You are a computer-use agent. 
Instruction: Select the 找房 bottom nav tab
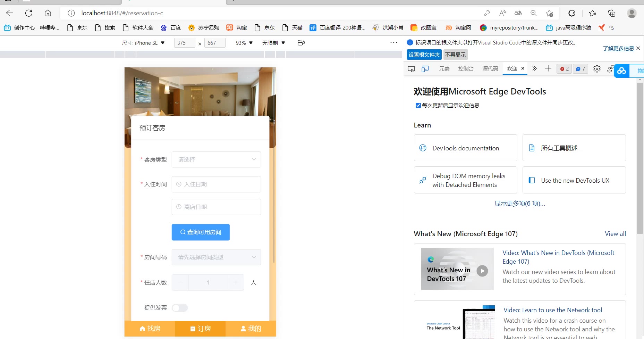pyautogui.click(x=150, y=329)
